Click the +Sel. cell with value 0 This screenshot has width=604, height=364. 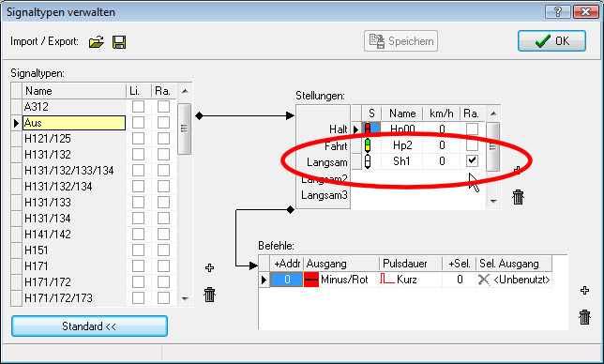pyautogui.click(x=460, y=280)
